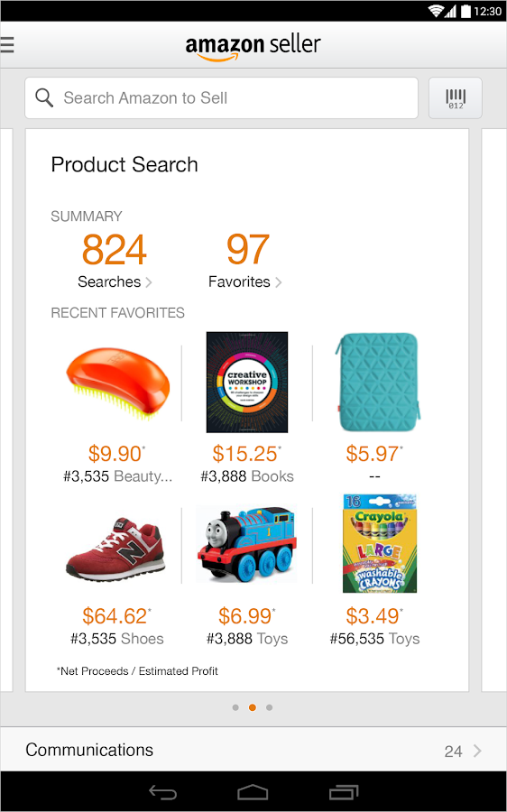Open the Crayola crayons favorite

point(380,544)
